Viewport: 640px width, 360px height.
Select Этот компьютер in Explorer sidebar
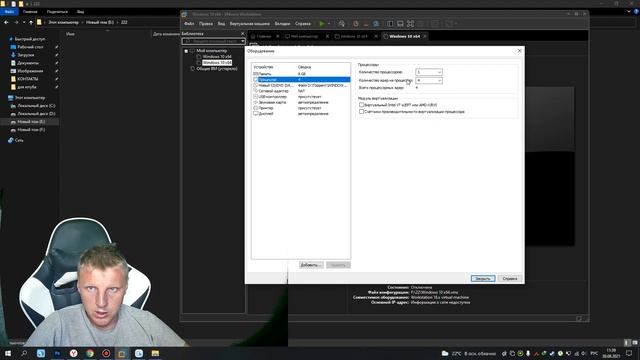tap(30, 98)
